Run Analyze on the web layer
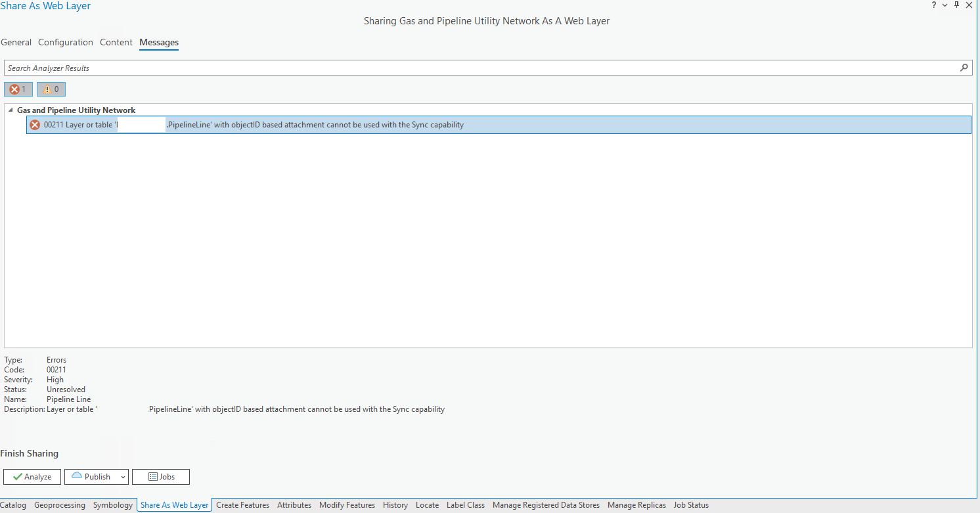 [x=32, y=476]
